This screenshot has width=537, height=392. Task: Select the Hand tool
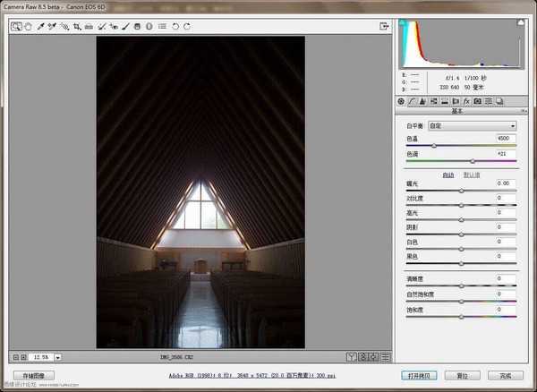28,27
